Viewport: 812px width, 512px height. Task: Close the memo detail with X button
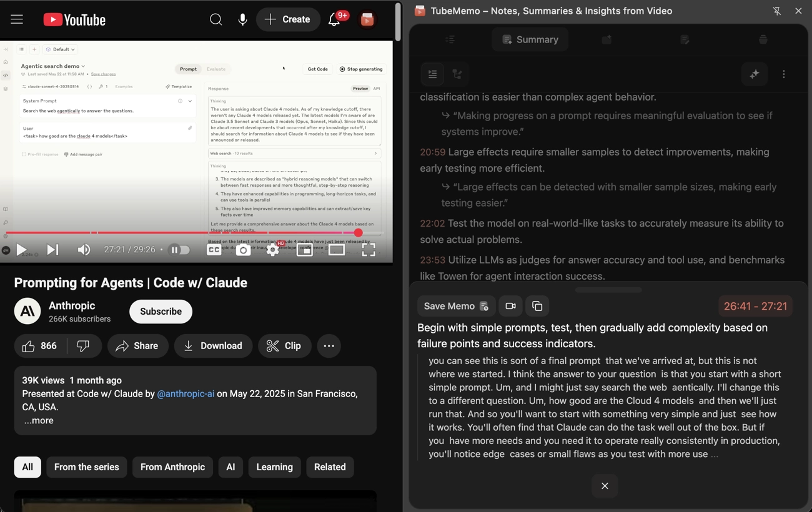[x=605, y=486]
